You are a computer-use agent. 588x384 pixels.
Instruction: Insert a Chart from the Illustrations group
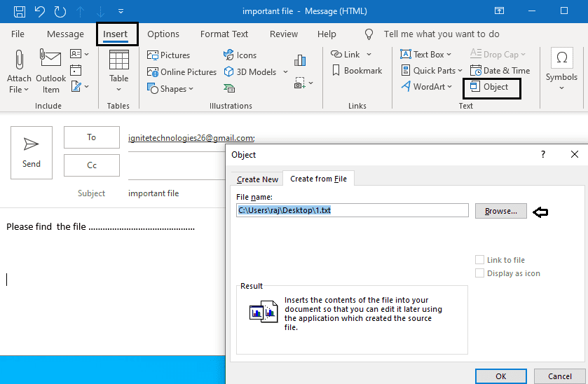click(x=300, y=60)
